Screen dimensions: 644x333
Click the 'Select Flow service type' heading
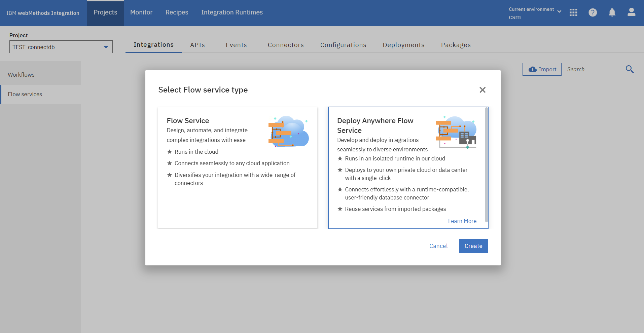pyautogui.click(x=203, y=90)
